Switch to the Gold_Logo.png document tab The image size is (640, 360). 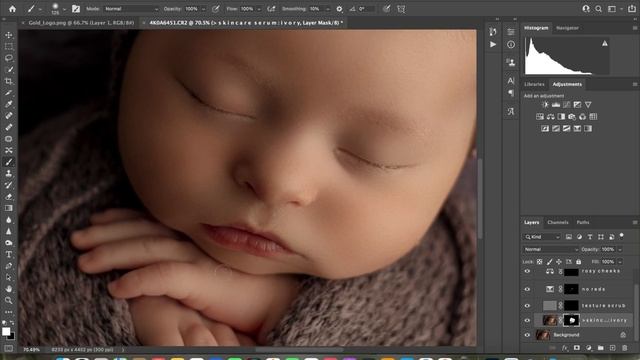click(81, 23)
